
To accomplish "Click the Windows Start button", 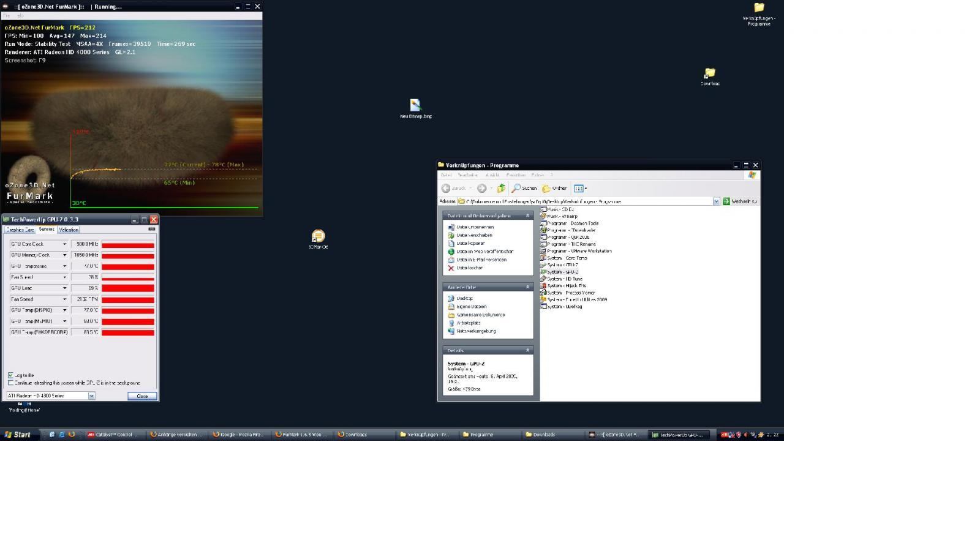I will pyautogui.click(x=18, y=435).
